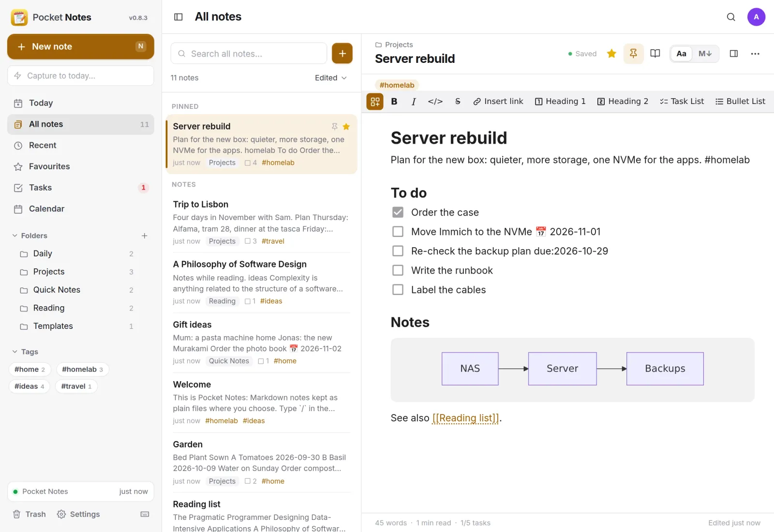The width and height of the screenshot is (774, 532).
Task: Open the keyboard shortcuts icon
Action: tap(145, 514)
